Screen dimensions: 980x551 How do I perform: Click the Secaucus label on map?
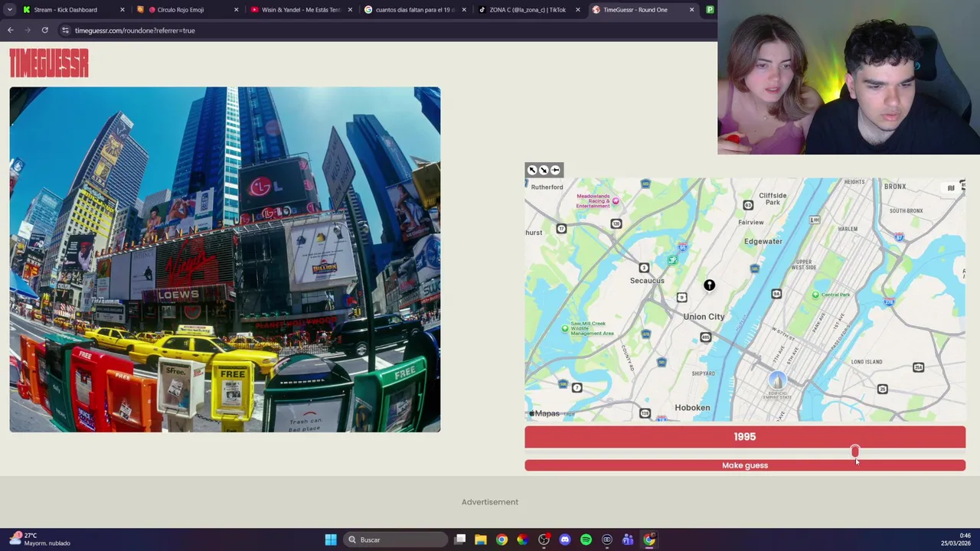pyautogui.click(x=647, y=281)
